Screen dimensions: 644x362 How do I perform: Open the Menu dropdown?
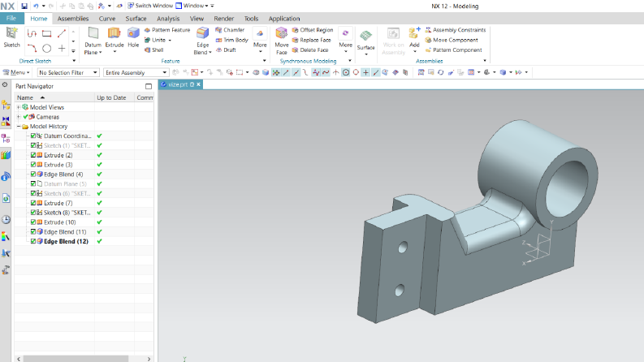16,73
